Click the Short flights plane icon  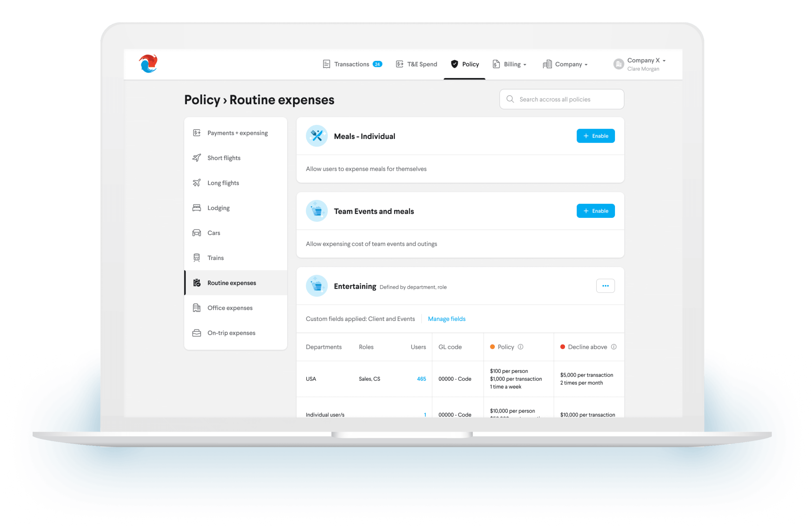196,158
